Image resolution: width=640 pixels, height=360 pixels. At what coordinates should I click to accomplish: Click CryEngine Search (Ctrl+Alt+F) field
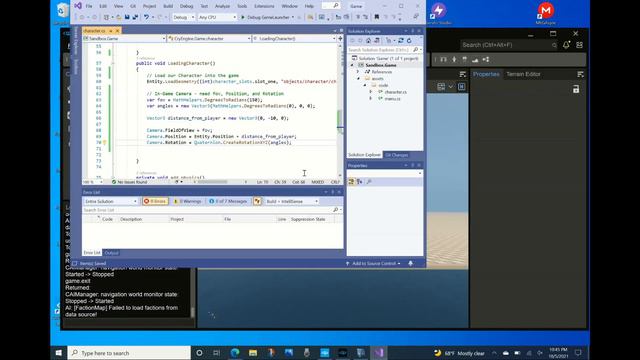509,45
